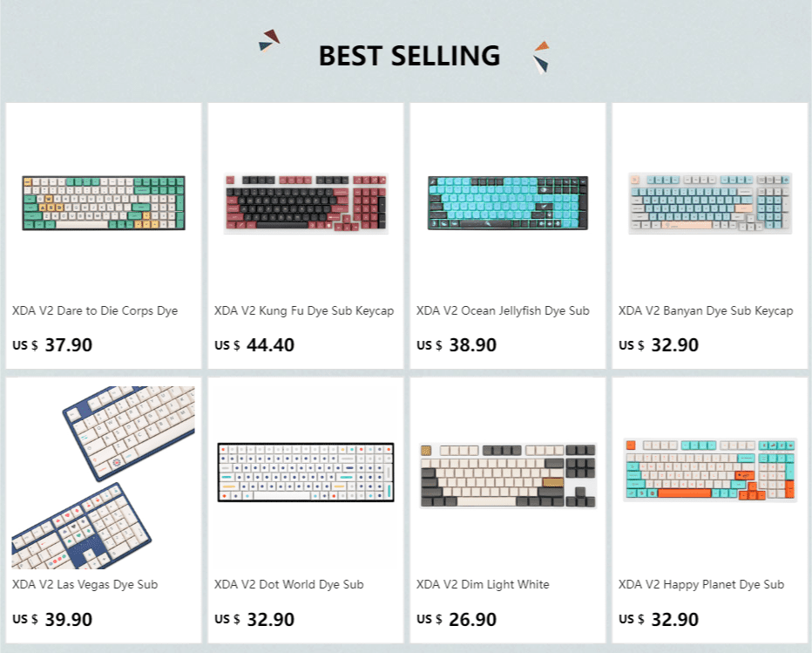
Task: Select the Banyan keycap product image
Action: (x=709, y=201)
